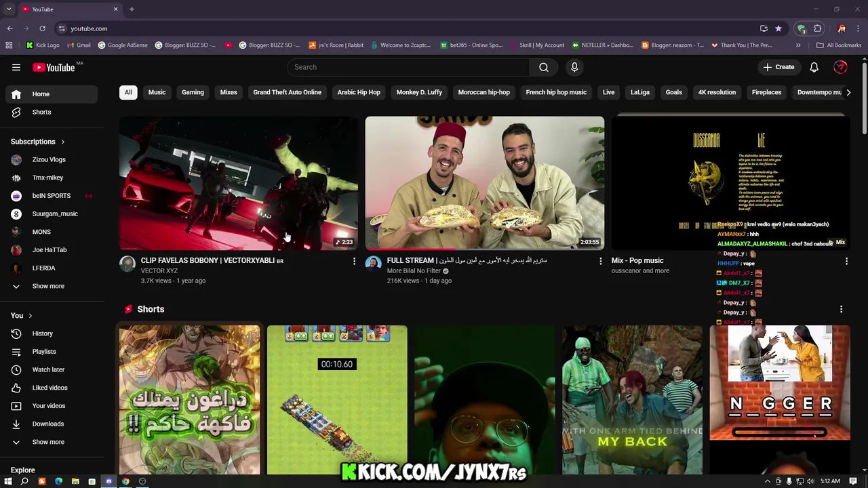
Task: Click the YouTube logo
Action: (54, 67)
